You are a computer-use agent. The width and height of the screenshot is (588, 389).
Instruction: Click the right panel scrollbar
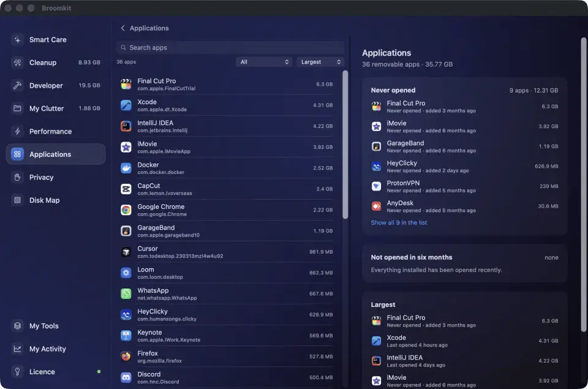(584, 184)
